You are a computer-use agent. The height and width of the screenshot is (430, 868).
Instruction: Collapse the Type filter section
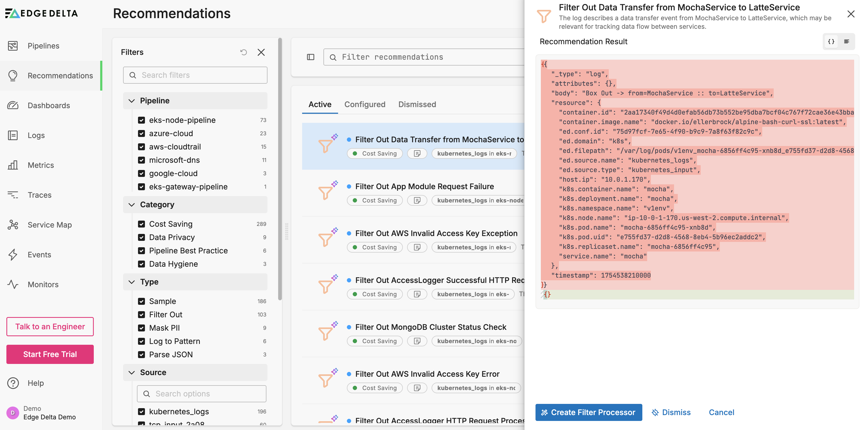[195, 282]
